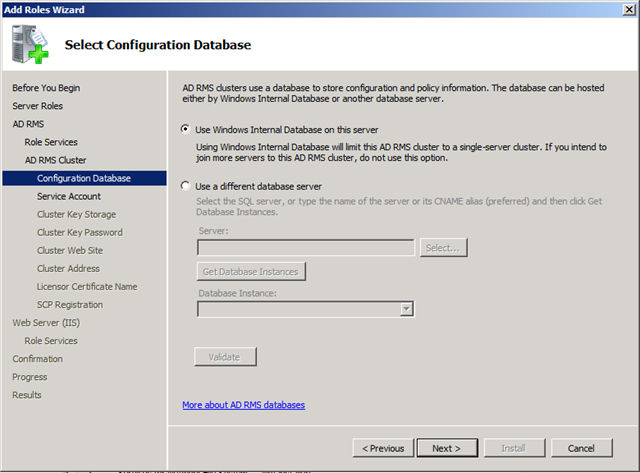Select Cluster Key Storage step
Screen dimensions: 640x473
click(76, 214)
